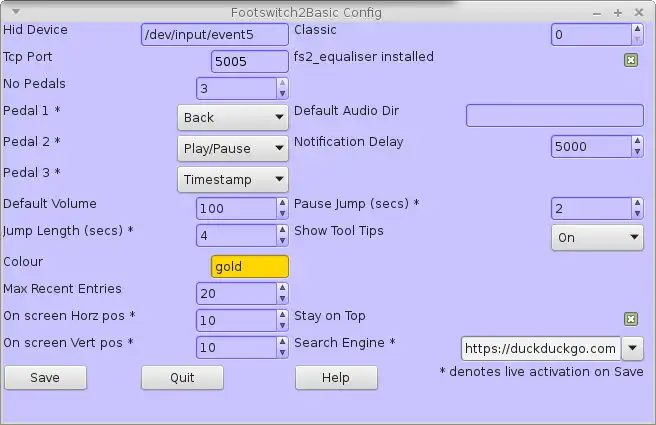Click the Max Recent Entries number field

[236, 293]
